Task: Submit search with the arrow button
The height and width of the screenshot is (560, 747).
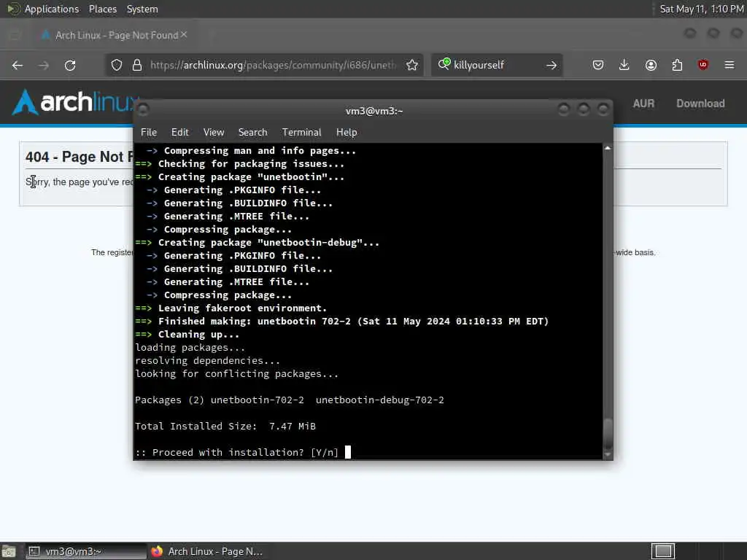Action: point(551,65)
